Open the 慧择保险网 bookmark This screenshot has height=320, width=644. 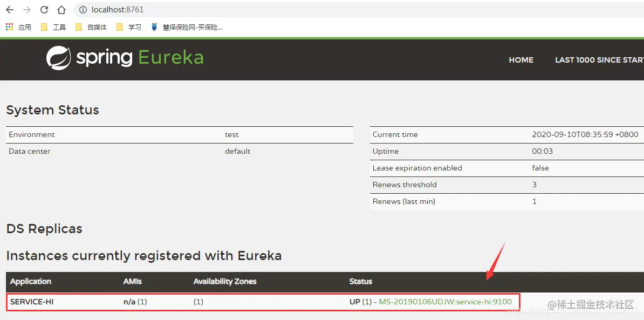[x=187, y=27]
